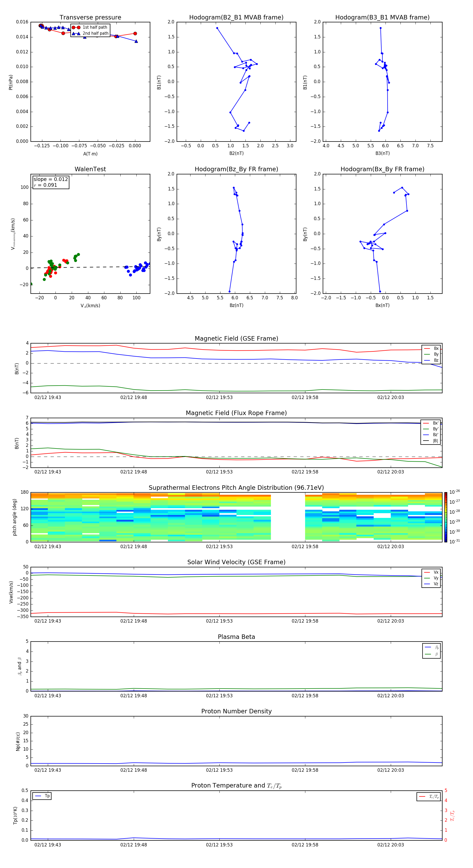Click the 'V_A(km/s)' x-axis label in WalenTest
The width and height of the screenshot is (473, 868).
click(90, 306)
